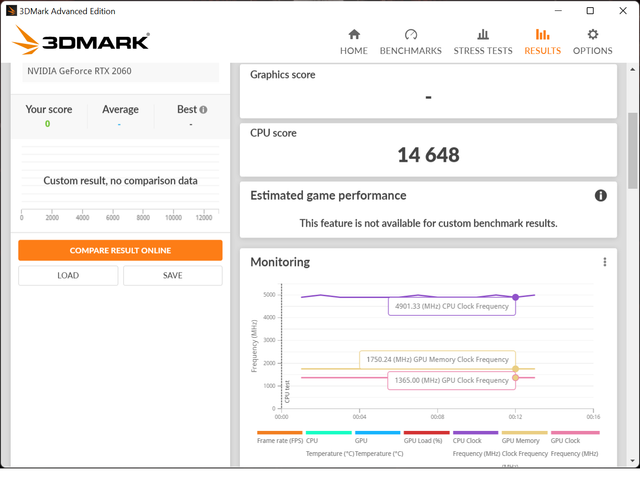Screen dimensions: 640x477
Task: Click the yellow GPU memory clock data point
Action: [516, 369]
